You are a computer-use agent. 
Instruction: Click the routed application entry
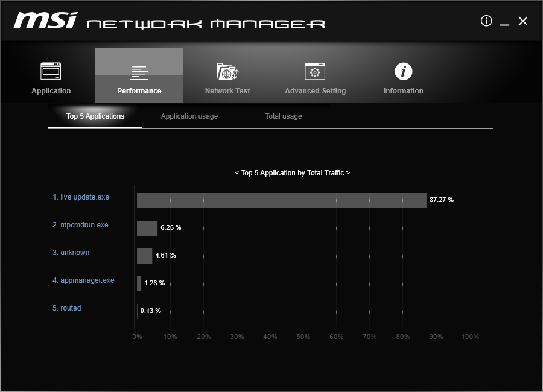pos(67,308)
